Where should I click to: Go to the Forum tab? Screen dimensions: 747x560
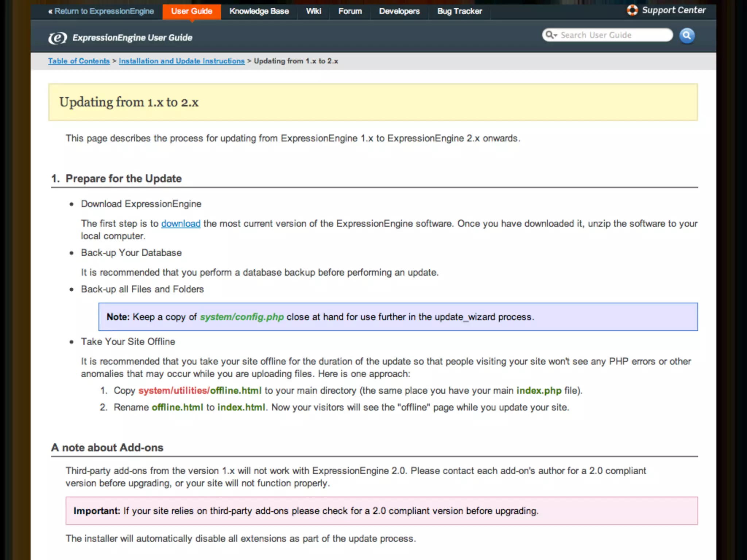point(350,11)
